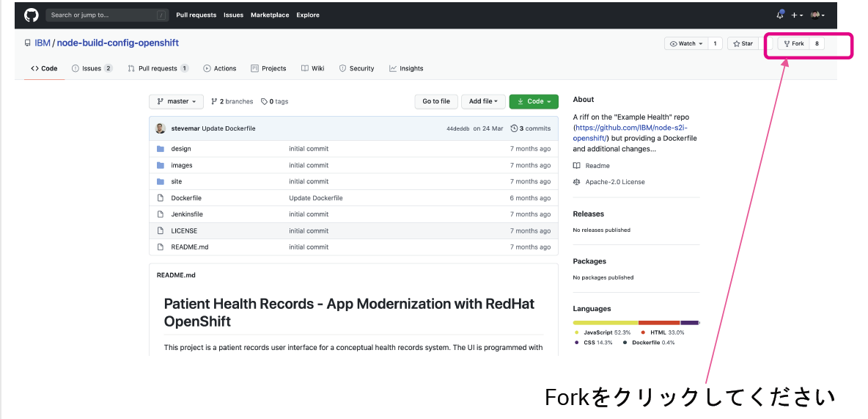Open the notifications bell icon

click(780, 15)
